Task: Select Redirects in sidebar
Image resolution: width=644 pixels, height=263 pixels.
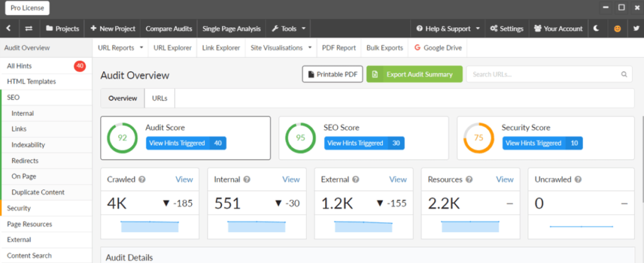Action: click(x=46, y=160)
